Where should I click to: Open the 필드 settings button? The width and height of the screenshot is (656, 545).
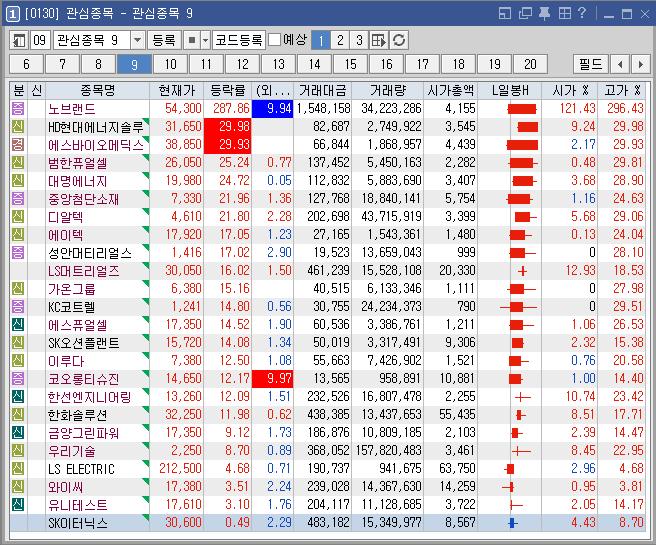(x=591, y=64)
